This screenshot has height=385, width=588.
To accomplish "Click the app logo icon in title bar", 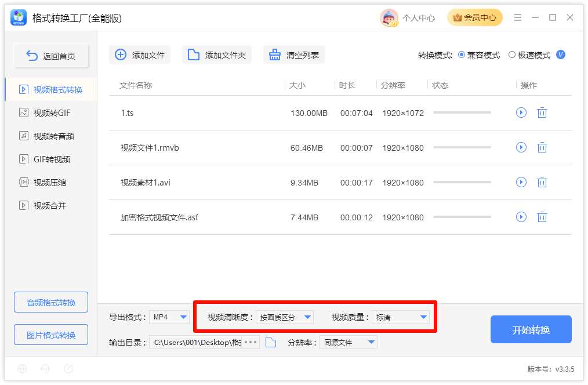I will click(x=19, y=17).
